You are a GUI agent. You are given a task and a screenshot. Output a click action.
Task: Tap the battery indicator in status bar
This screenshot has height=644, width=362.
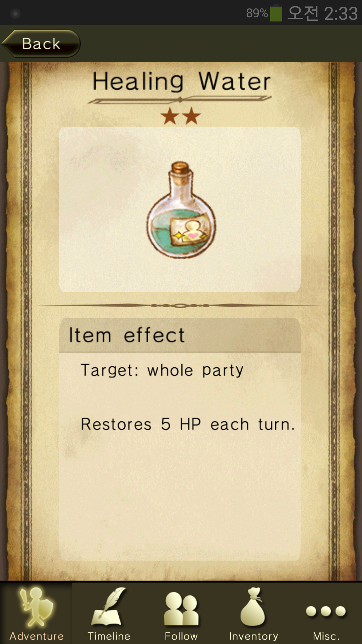264,13
